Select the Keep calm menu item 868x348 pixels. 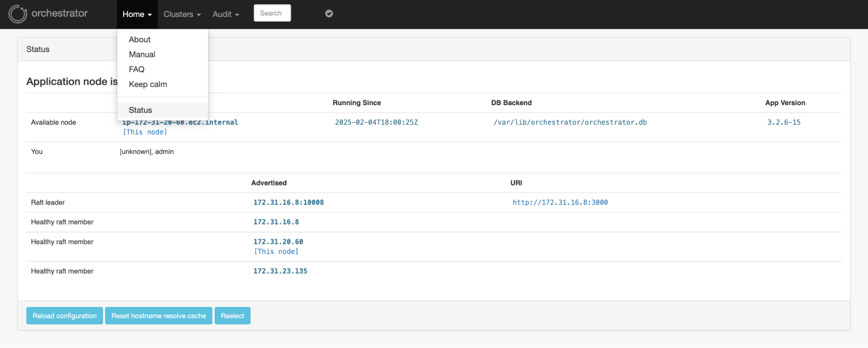[148, 84]
